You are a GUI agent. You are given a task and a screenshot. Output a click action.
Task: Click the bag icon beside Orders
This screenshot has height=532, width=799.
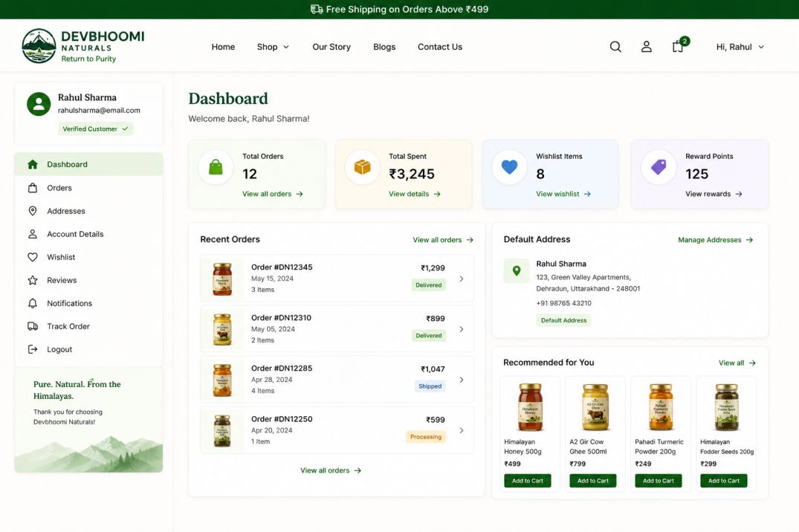click(x=33, y=187)
